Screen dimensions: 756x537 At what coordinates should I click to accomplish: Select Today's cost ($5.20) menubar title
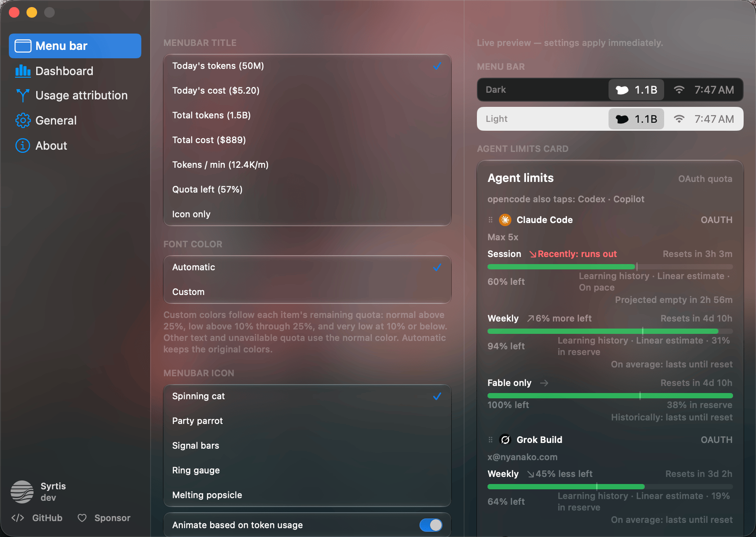pos(307,91)
